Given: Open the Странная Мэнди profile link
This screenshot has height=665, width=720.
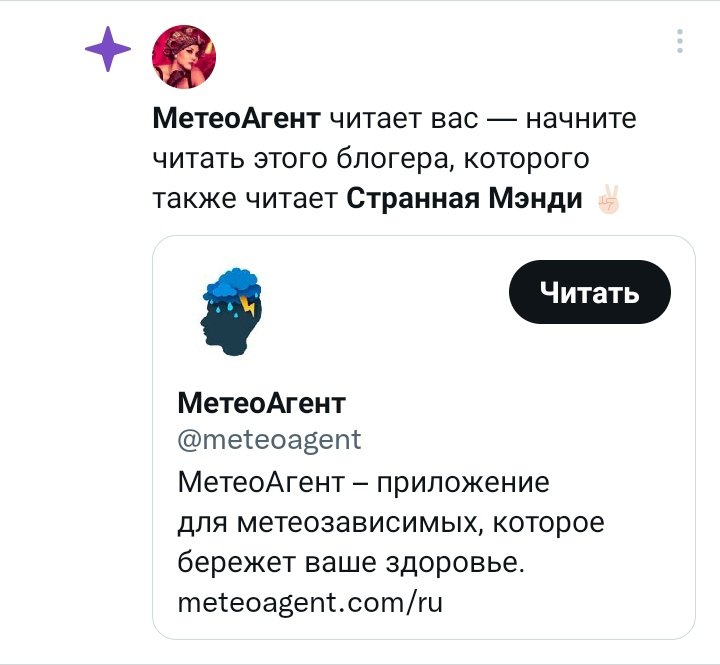Looking at the screenshot, I should point(464,199).
